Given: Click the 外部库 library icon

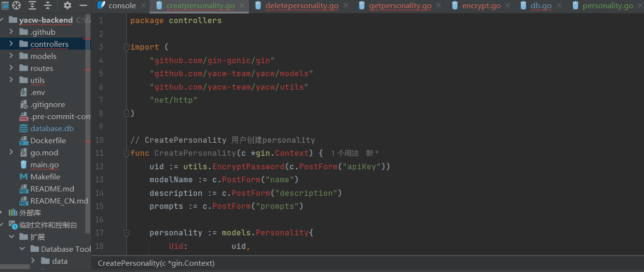Looking at the screenshot, I should [x=13, y=213].
